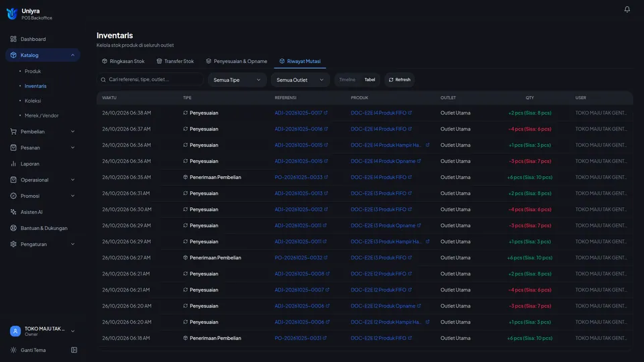Open Laporan via its bar-chart icon

point(13,164)
